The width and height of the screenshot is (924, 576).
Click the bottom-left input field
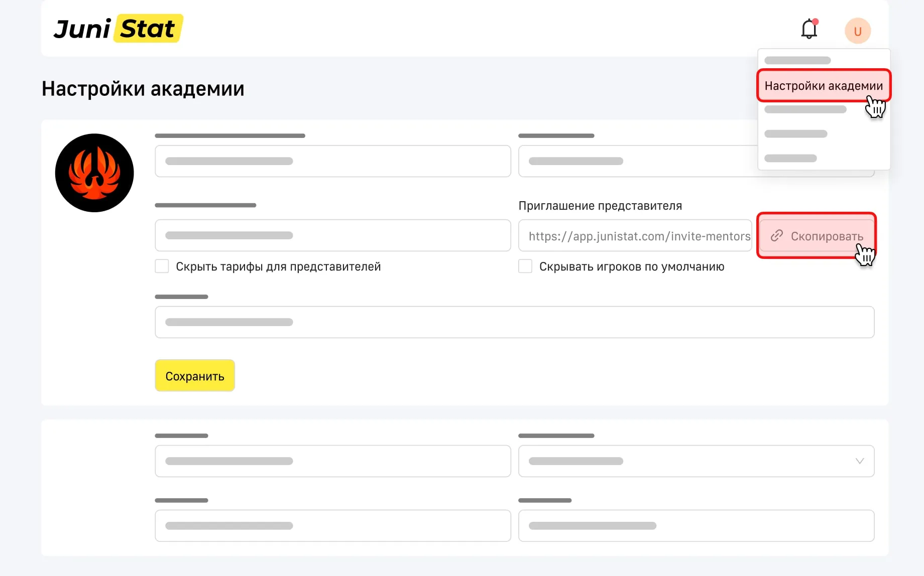pos(332,526)
